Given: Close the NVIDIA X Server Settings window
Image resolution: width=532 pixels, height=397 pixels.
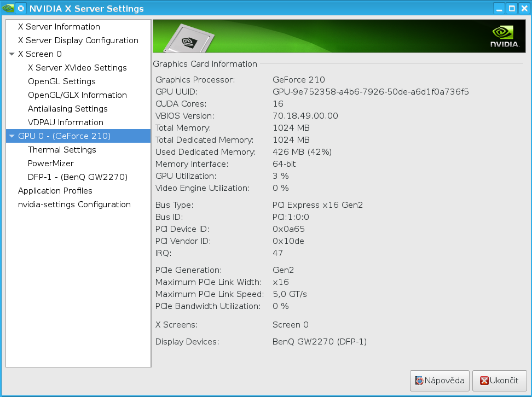Looking at the screenshot, I should point(524,8).
